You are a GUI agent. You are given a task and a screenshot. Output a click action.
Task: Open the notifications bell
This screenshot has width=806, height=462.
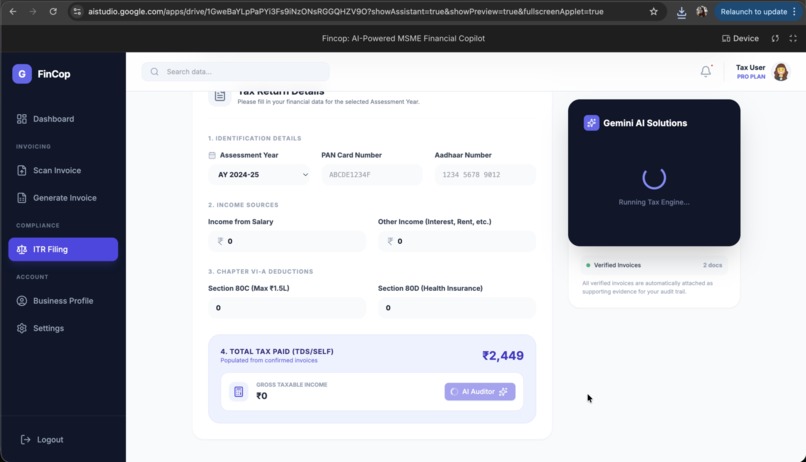click(x=706, y=71)
